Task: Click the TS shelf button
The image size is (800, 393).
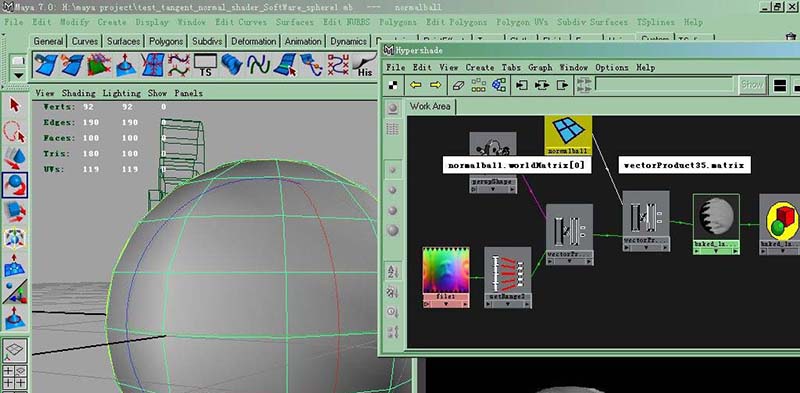Action: tap(205, 65)
